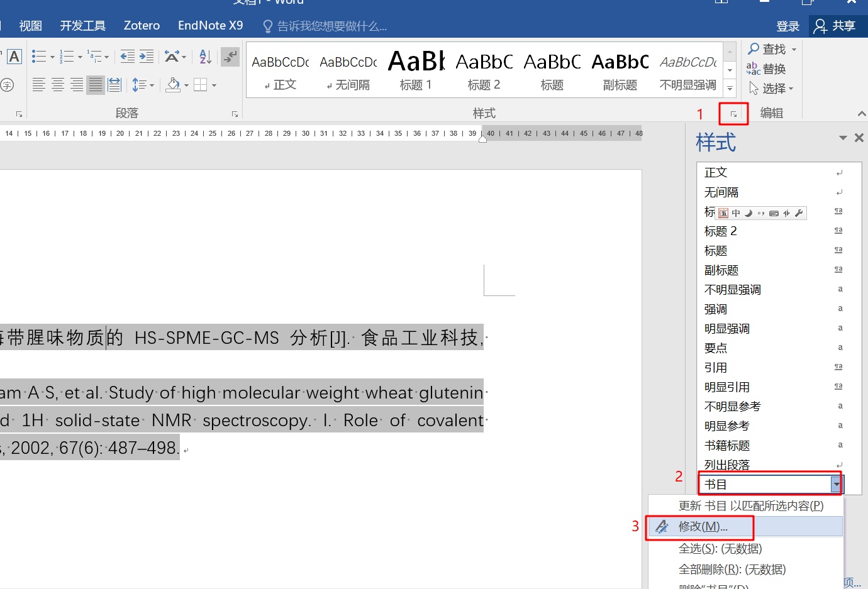Expand the numbering dropdown arrow

tap(80, 57)
